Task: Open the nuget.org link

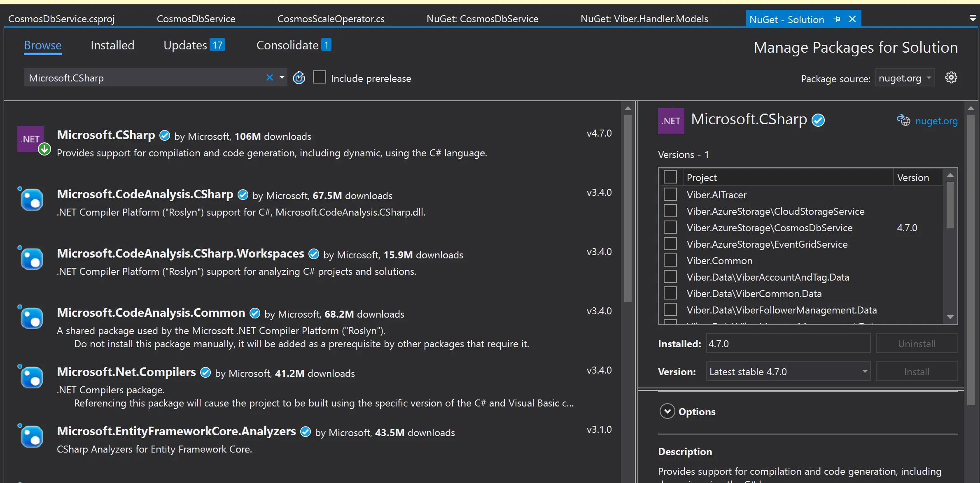Action: tap(936, 121)
